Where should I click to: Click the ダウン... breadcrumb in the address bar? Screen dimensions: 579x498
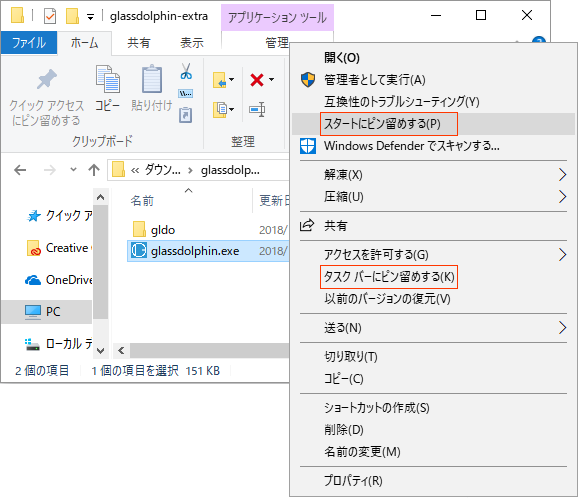pos(162,170)
